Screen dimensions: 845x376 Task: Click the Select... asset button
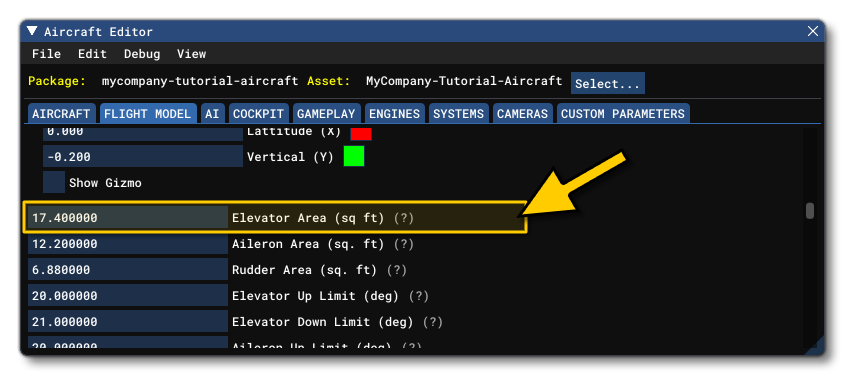[607, 83]
